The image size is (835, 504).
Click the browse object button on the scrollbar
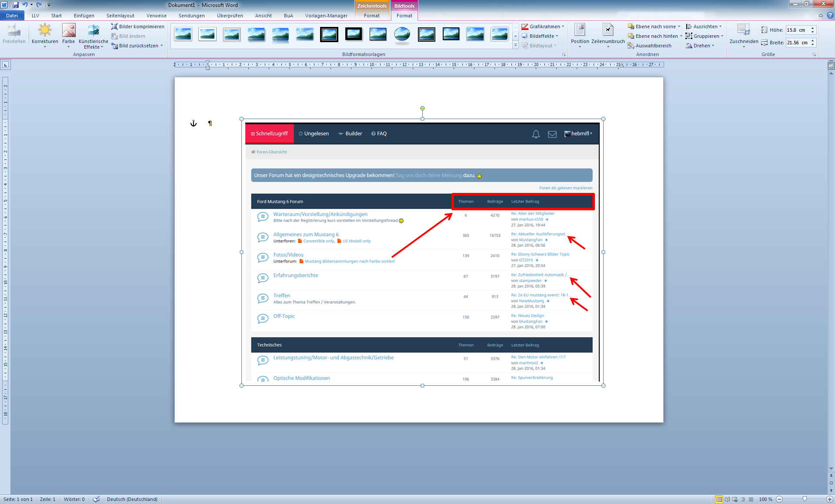click(831, 483)
